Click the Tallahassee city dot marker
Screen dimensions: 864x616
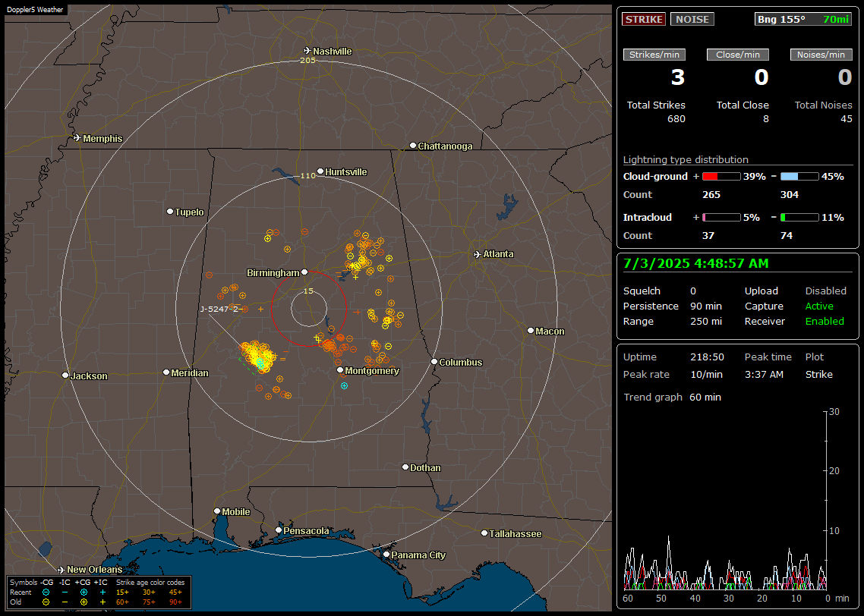pos(484,533)
